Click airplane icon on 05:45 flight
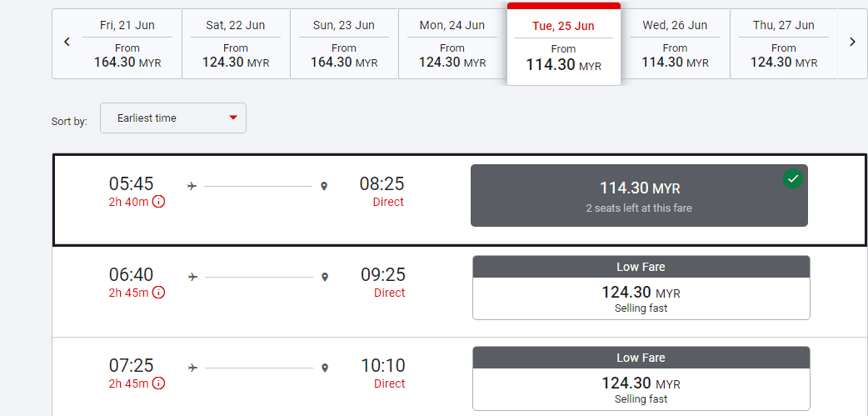This screenshot has height=416, width=868. (x=192, y=186)
